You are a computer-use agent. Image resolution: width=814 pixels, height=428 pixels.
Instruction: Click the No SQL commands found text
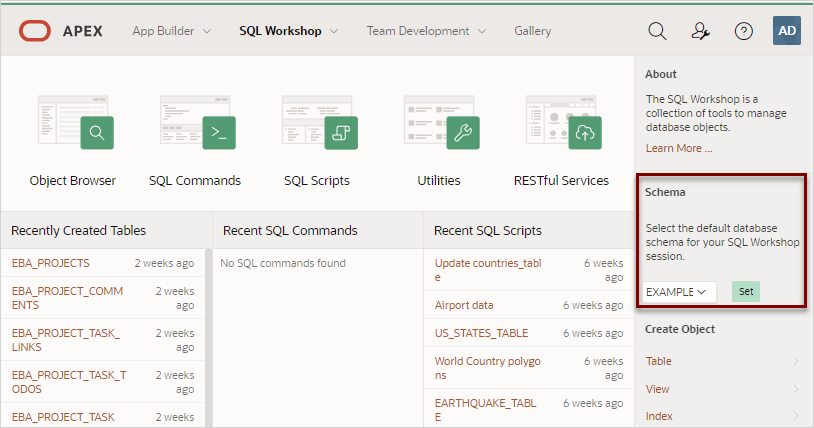(283, 263)
